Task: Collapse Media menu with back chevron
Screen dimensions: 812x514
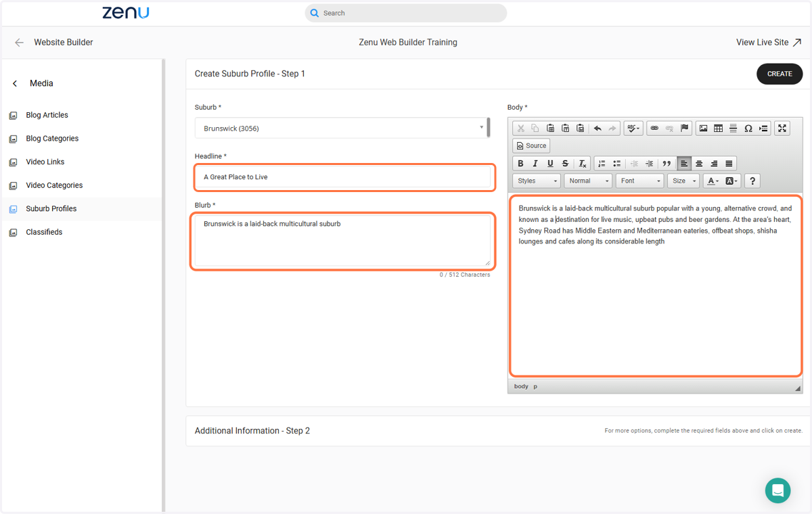Action: click(x=15, y=83)
